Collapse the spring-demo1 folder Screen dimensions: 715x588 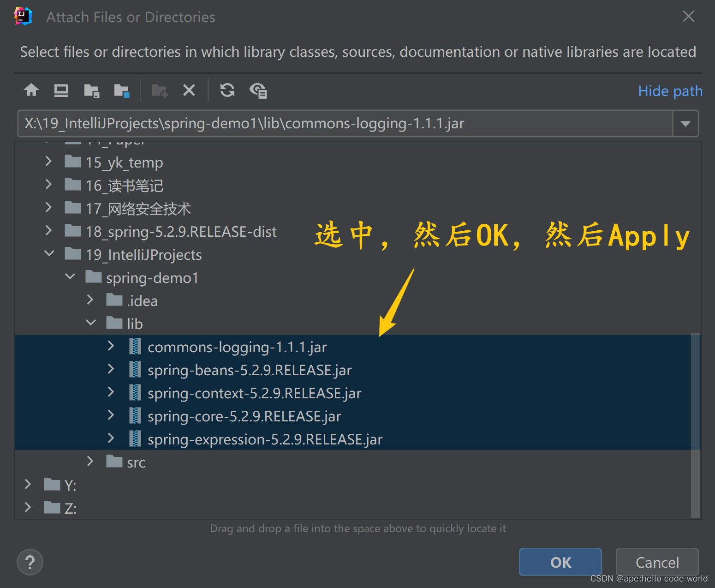[70, 276]
